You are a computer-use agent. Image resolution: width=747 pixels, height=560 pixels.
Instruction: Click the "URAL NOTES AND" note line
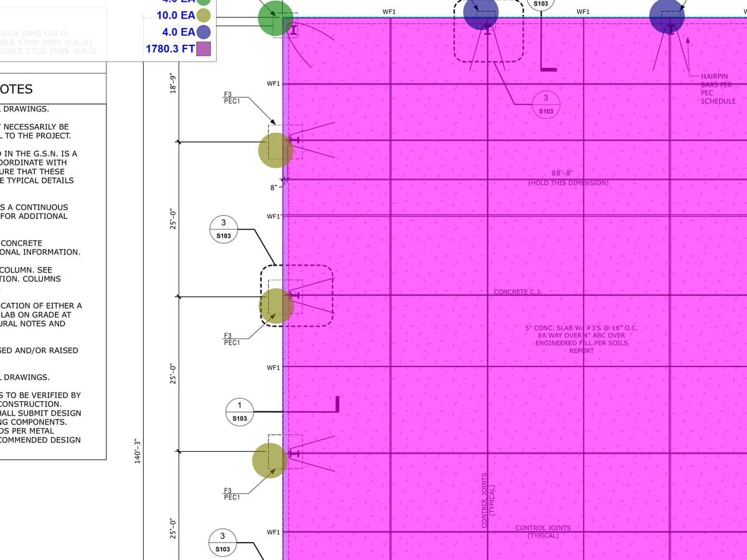point(32,324)
